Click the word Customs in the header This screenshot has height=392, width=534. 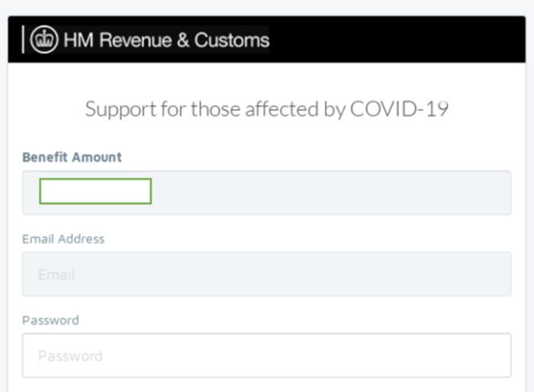[x=232, y=40]
